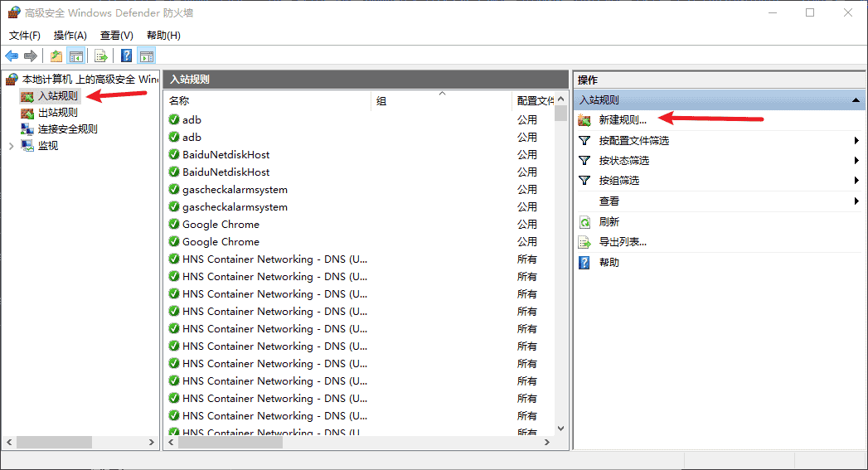This screenshot has height=470, width=868.
Task: Select the second BaiduNetdiskHost rule row
Action: pyautogui.click(x=360, y=172)
